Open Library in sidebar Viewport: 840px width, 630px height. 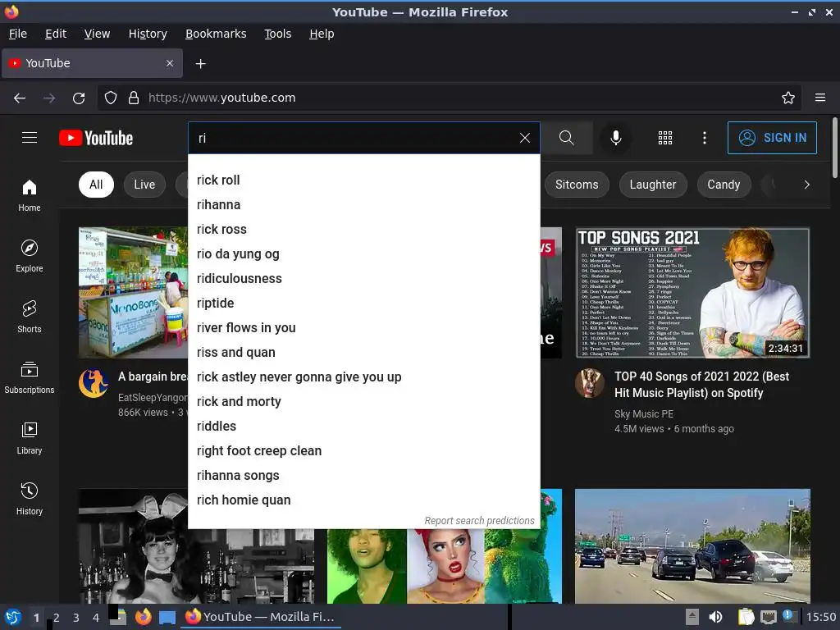pyautogui.click(x=30, y=438)
